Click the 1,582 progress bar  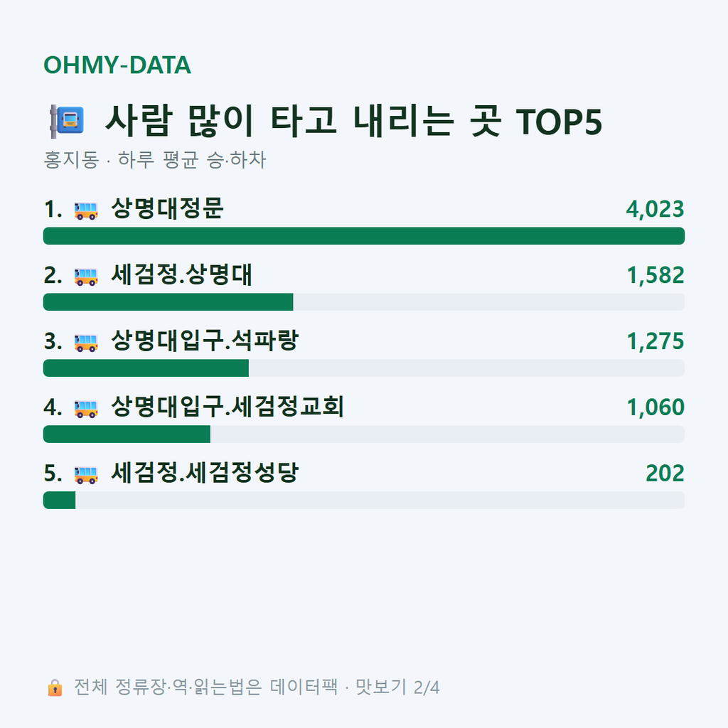click(x=364, y=301)
